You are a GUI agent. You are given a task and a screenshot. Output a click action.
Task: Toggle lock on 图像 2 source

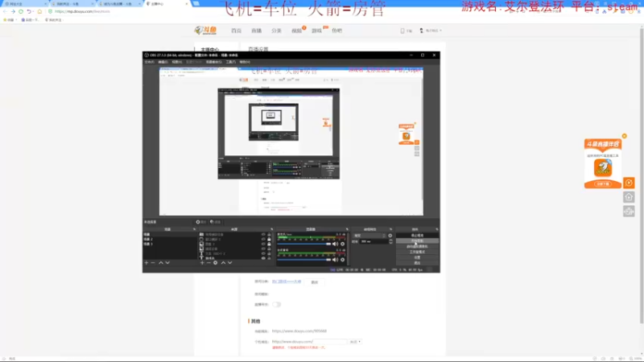[269, 244]
